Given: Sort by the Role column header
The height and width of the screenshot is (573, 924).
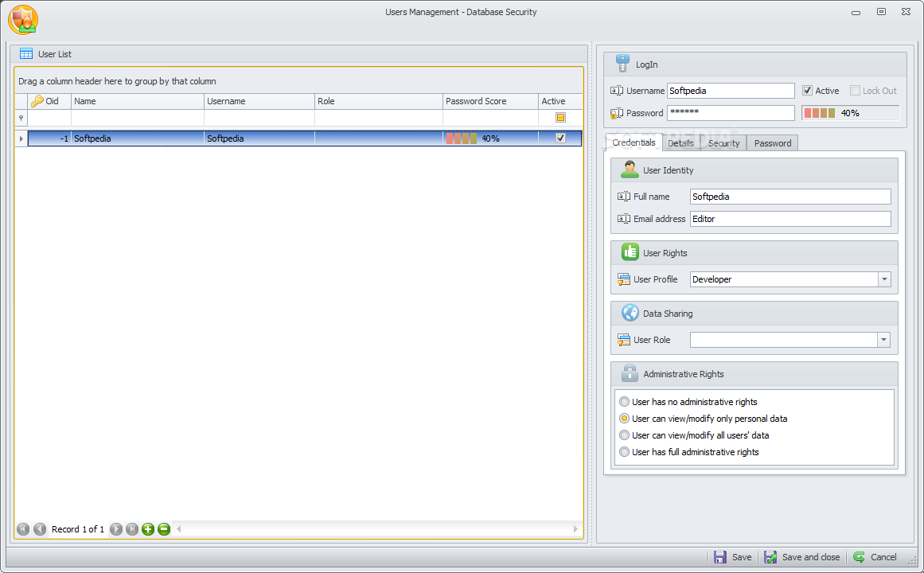Looking at the screenshot, I should pos(378,101).
